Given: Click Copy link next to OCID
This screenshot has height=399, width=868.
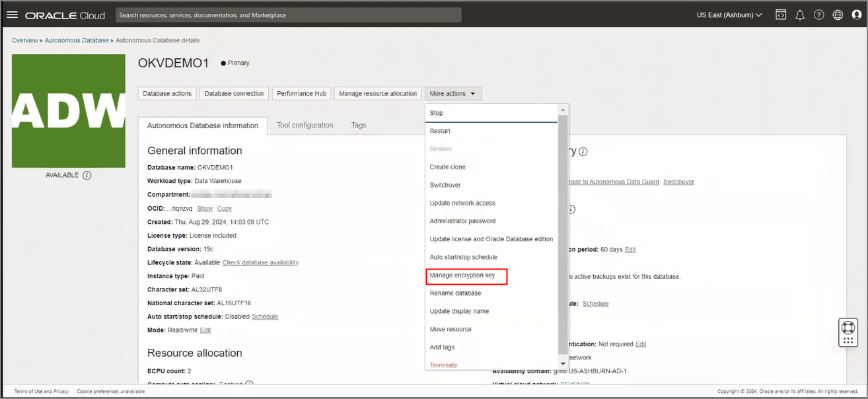Looking at the screenshot, I should [x=225, y=208].
